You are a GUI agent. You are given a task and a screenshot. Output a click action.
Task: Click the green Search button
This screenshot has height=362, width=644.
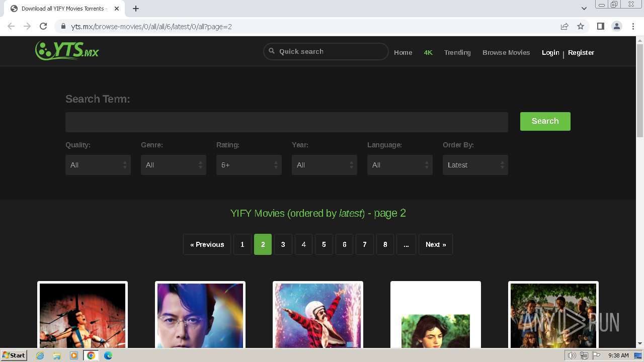545,121
